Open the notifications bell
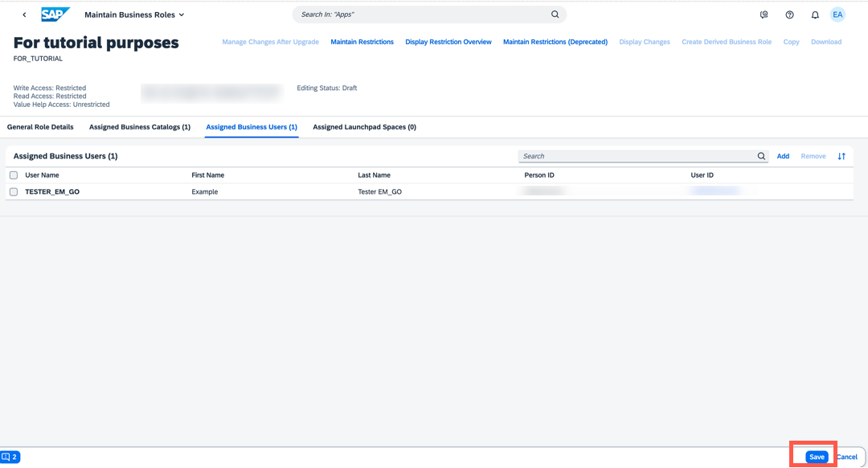 (815, 15)
